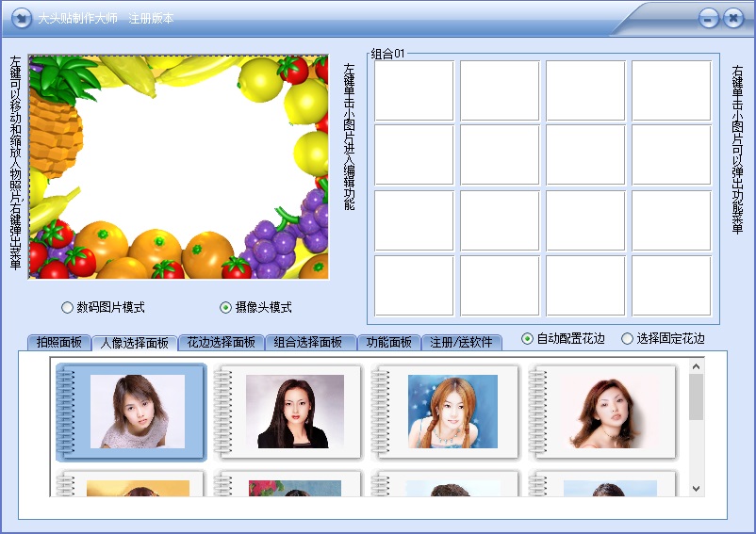Click the fruit-frame preview image
This screenshot has width=756, height=534.
pyautogui.click(x=178, y=167)
